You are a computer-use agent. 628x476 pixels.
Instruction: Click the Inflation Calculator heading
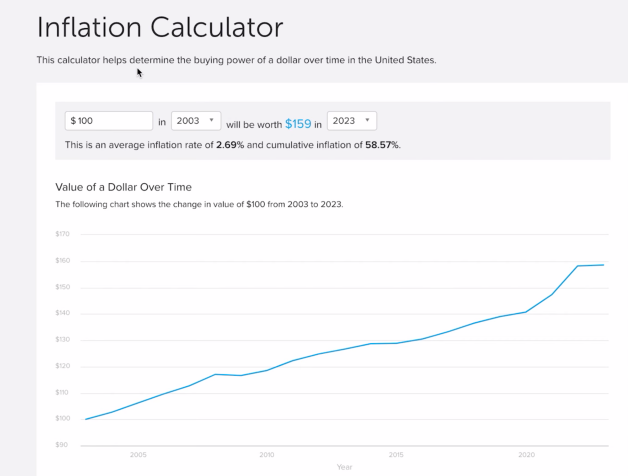click(x=160, y=28)
